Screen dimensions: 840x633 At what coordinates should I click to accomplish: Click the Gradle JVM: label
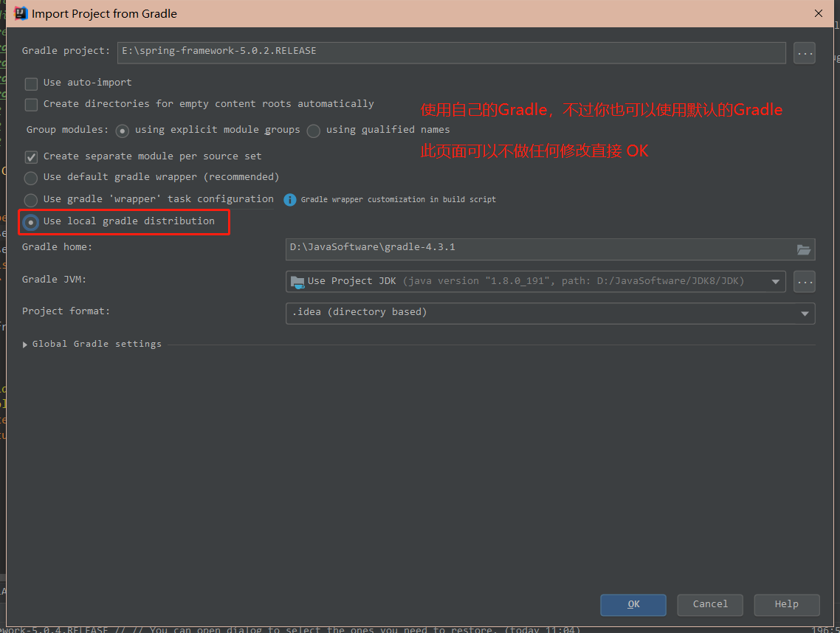(x=54, y=280)
